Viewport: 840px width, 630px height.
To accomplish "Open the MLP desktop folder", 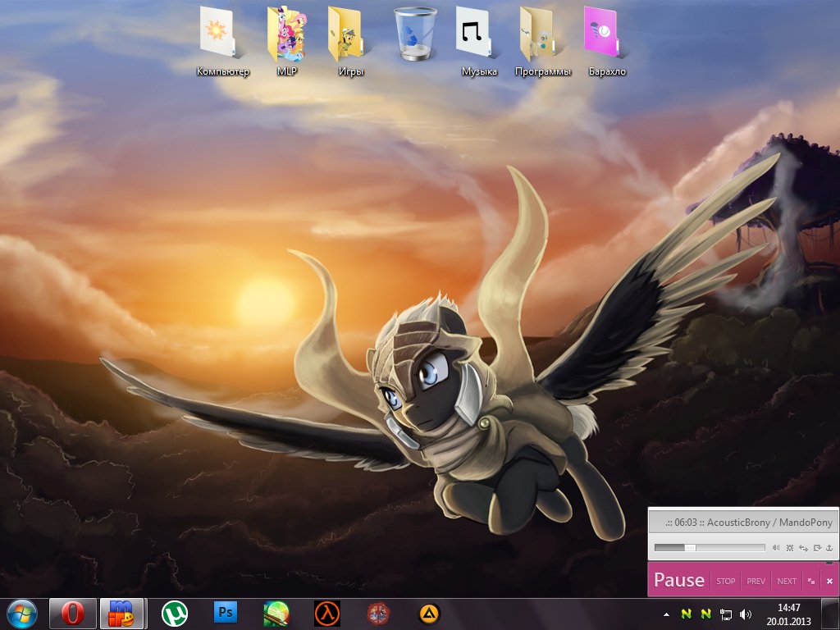I will click(286, 41).
